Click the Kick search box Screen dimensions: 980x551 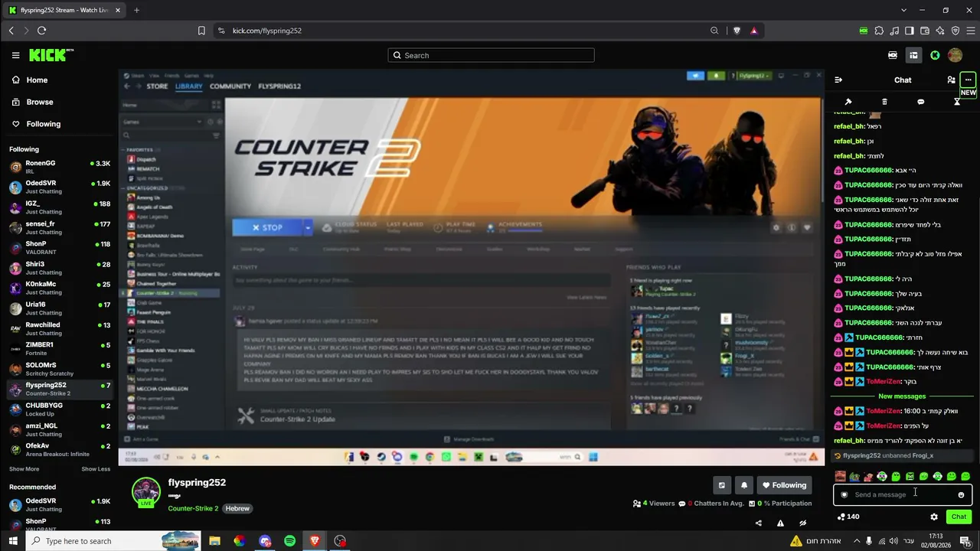coord(491,55)
